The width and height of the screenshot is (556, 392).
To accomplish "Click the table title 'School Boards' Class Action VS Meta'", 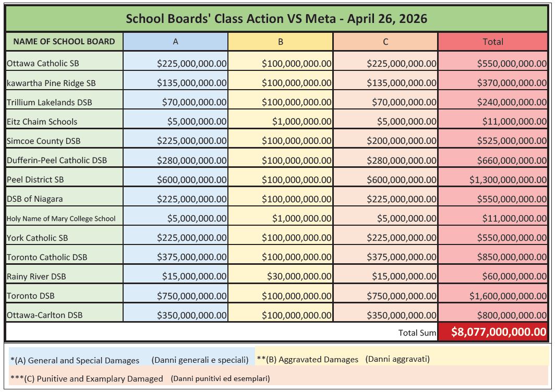I will point(276,19).
